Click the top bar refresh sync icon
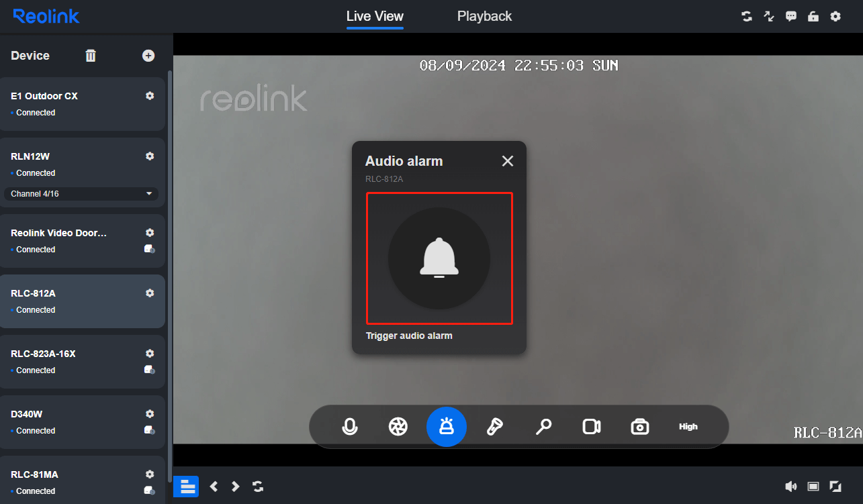 click(747, 16)
